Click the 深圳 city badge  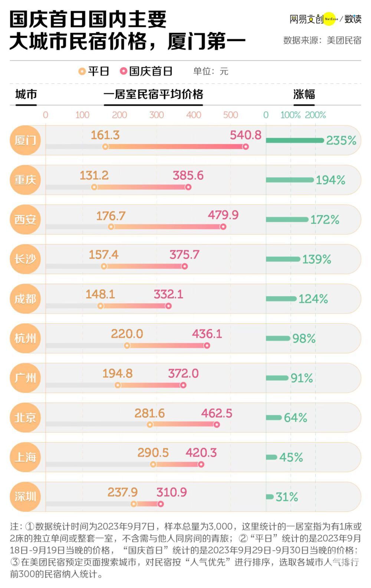(25, 497)
